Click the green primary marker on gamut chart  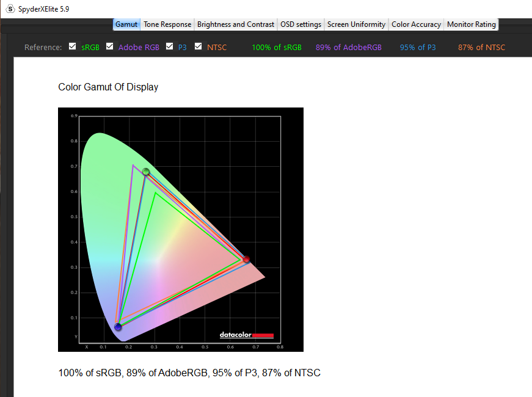click(x=146, y=172)
